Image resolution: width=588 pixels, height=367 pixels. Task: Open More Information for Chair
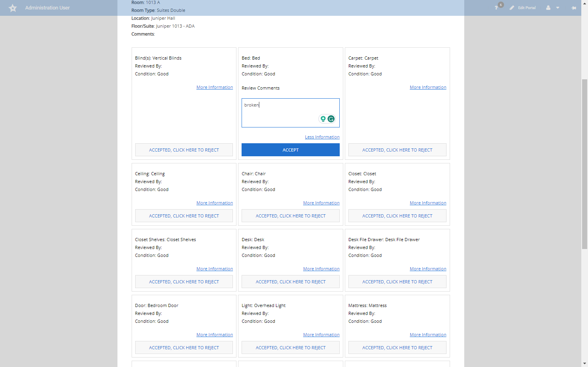coord(321,203)
